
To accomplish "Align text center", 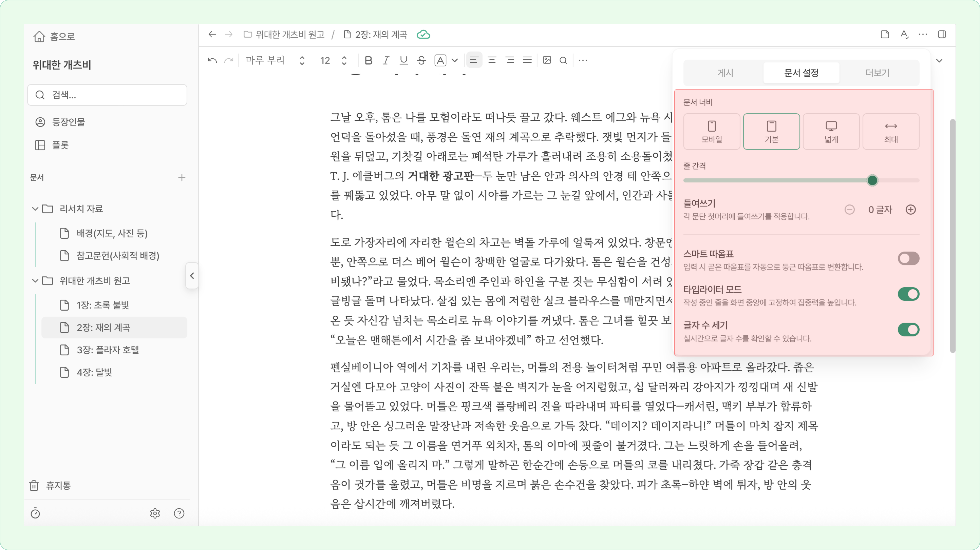I will (x=492, y=60).
